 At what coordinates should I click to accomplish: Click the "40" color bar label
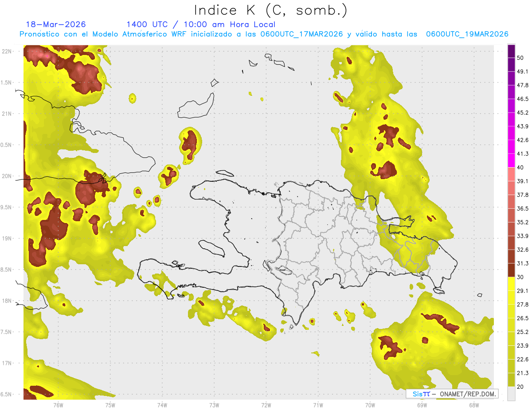point(520,168)
